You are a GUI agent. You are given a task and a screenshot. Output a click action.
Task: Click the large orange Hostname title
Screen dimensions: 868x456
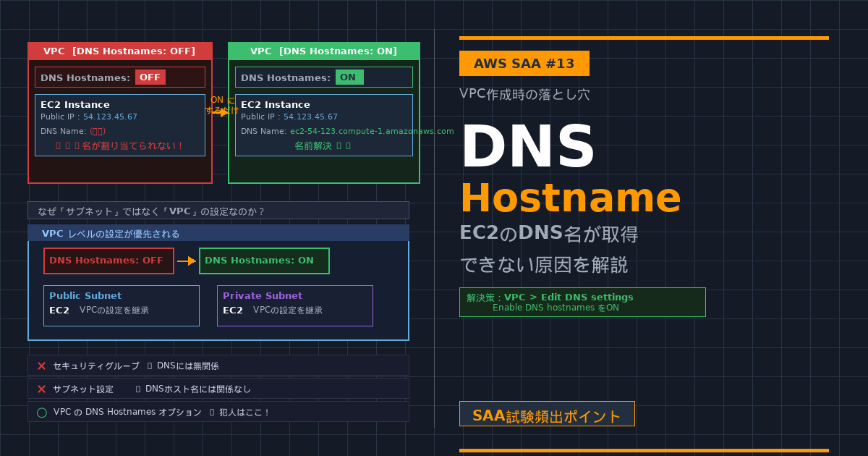coord(570,198)
